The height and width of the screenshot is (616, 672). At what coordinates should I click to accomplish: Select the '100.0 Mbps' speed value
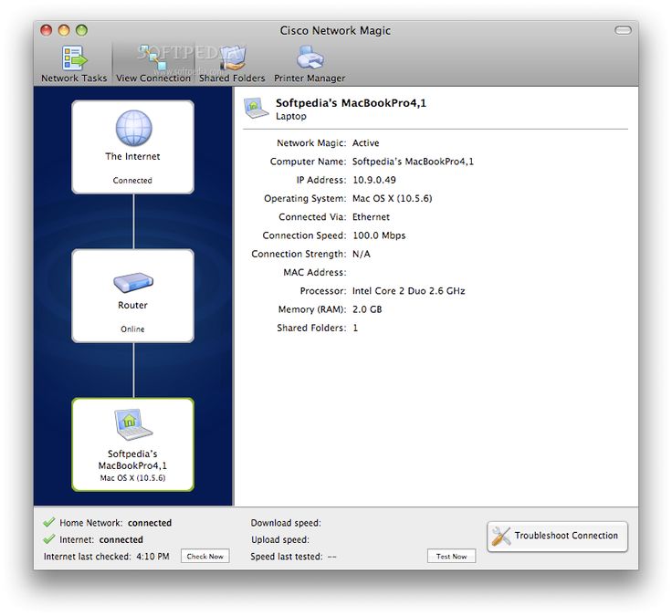tap(379, 235)
